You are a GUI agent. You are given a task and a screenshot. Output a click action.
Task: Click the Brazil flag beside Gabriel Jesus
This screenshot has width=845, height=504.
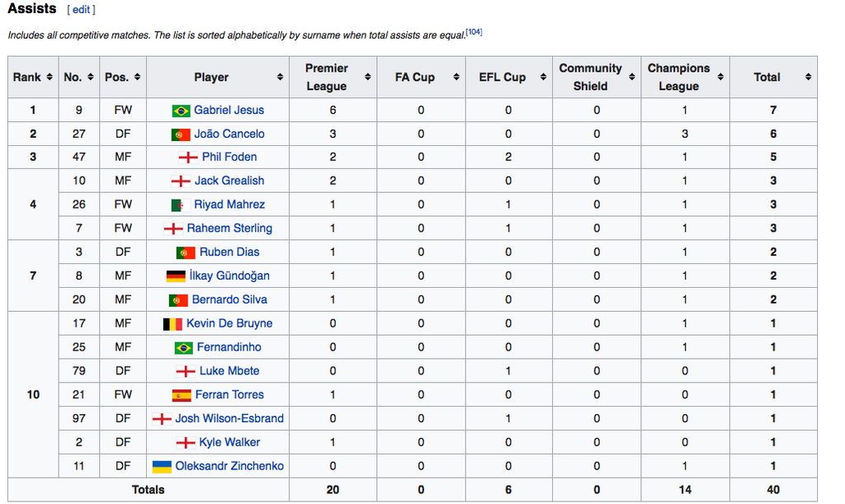(181, 111)
